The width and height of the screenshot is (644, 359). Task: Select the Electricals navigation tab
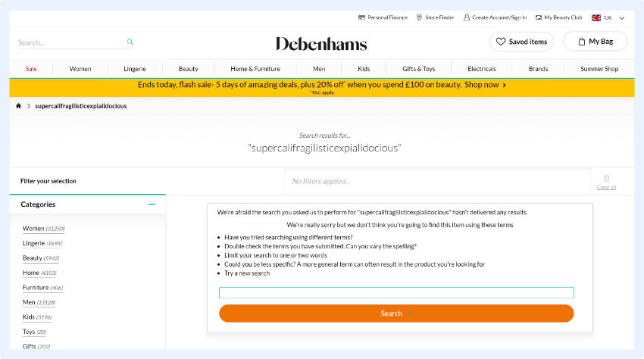pyautogui.click(x=482, y=69)
